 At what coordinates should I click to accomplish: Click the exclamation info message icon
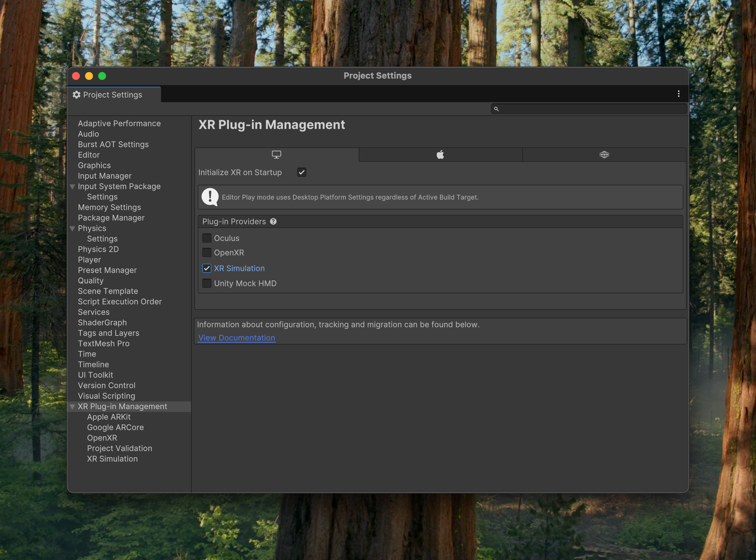click(x=210, y=197)
